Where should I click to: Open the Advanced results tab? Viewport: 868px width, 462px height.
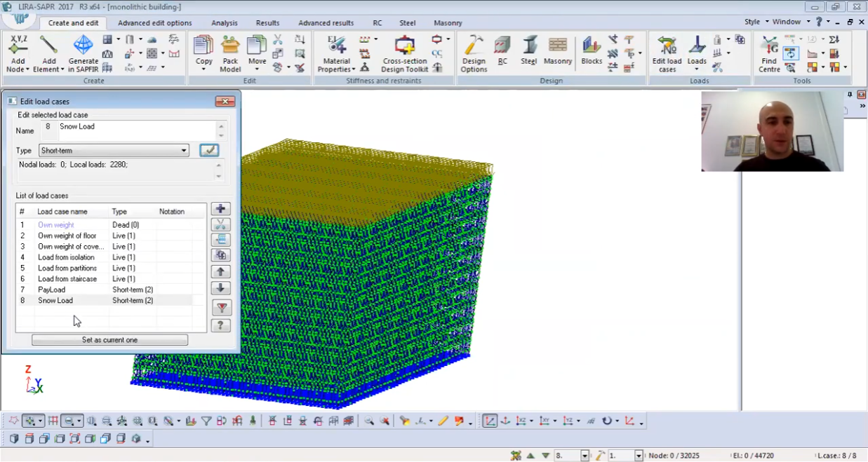click(x=326, y=23)
